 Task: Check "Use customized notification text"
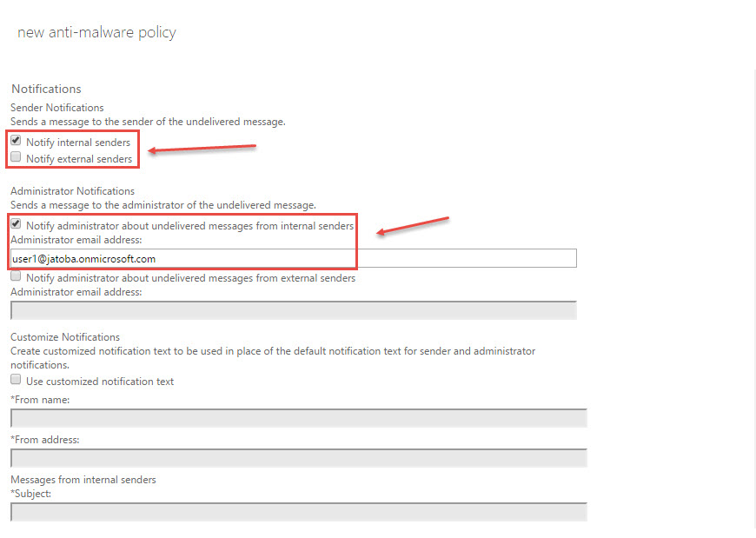pos(15,379)
